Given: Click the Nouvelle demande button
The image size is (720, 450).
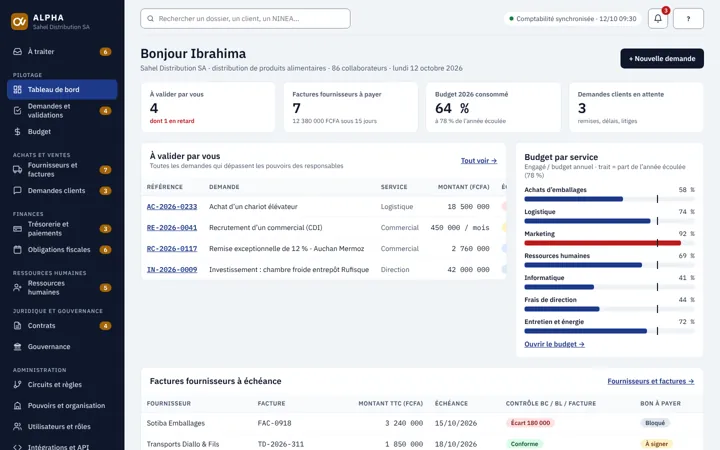Looking at the screenshot, I should pos(662,59).
